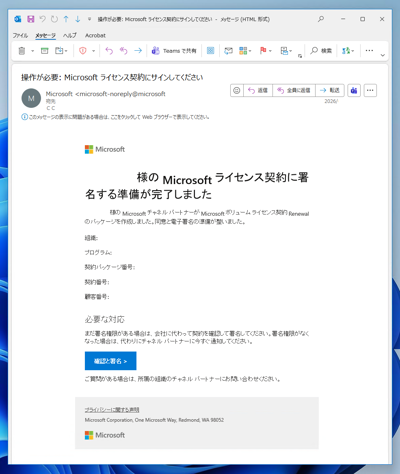Click the Save icon in title bar

click(31, 19)
